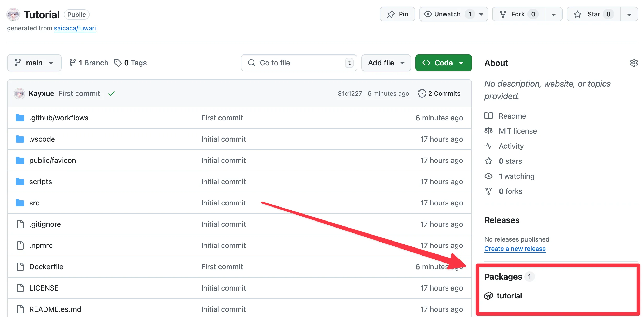Open the Dockerfile file

(x=46, y=267)
